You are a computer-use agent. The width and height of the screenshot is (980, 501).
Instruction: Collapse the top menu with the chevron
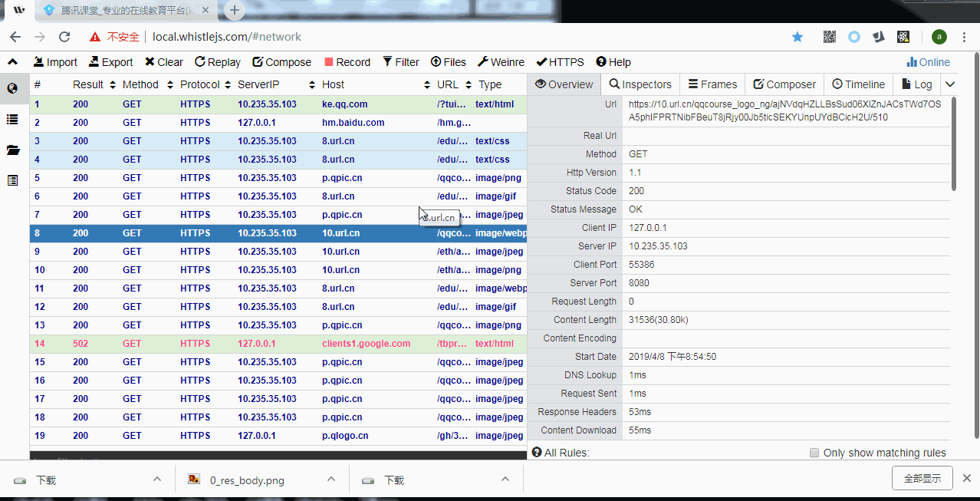12,62
